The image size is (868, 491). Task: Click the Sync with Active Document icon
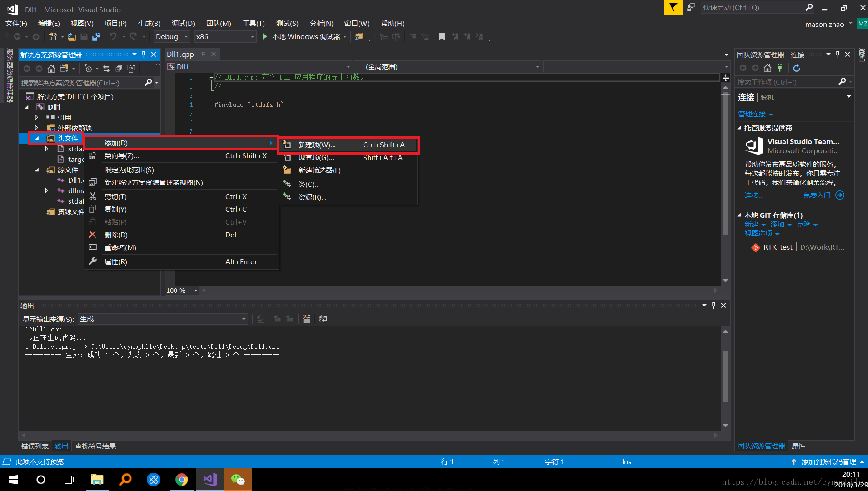coord(106,68)
